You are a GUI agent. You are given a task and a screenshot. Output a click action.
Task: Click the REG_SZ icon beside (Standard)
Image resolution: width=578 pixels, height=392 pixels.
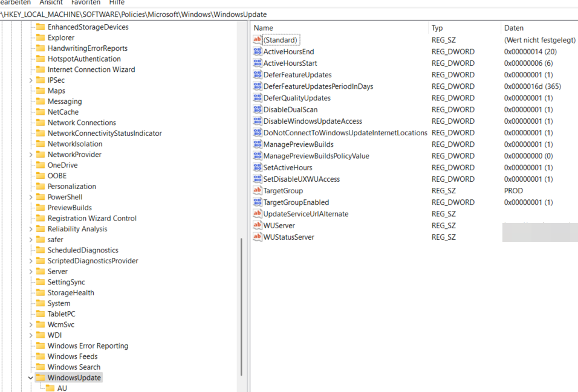tap(257, 39)
